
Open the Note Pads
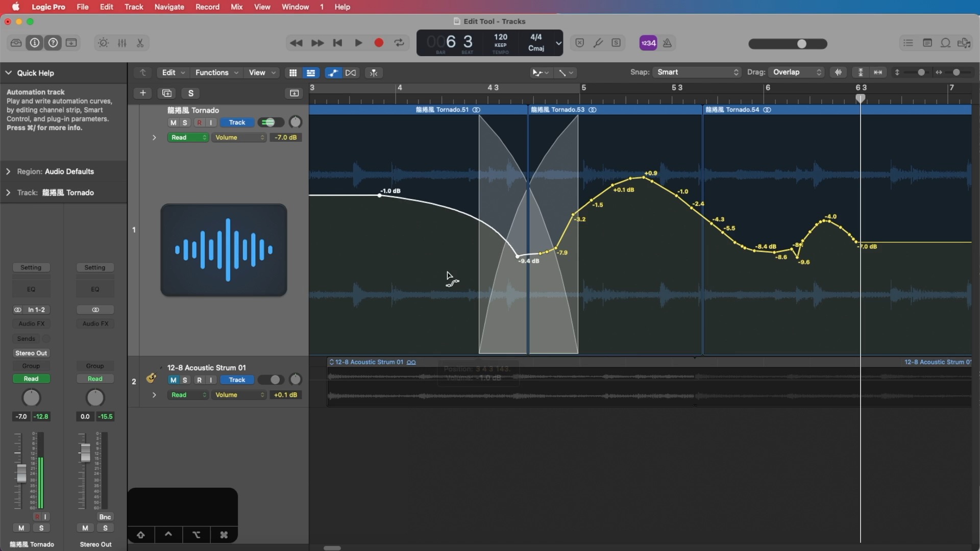927,43
